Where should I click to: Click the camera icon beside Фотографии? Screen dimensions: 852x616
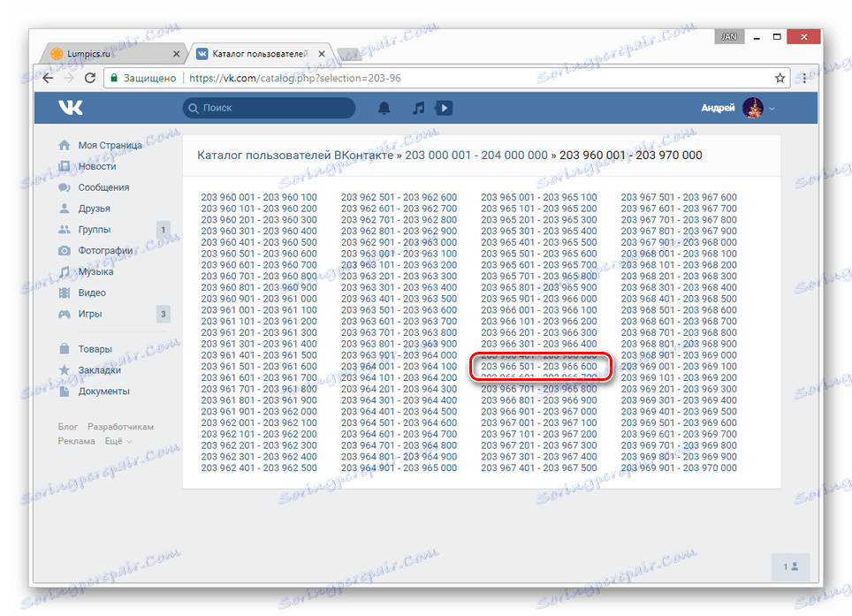click(65, 251)
